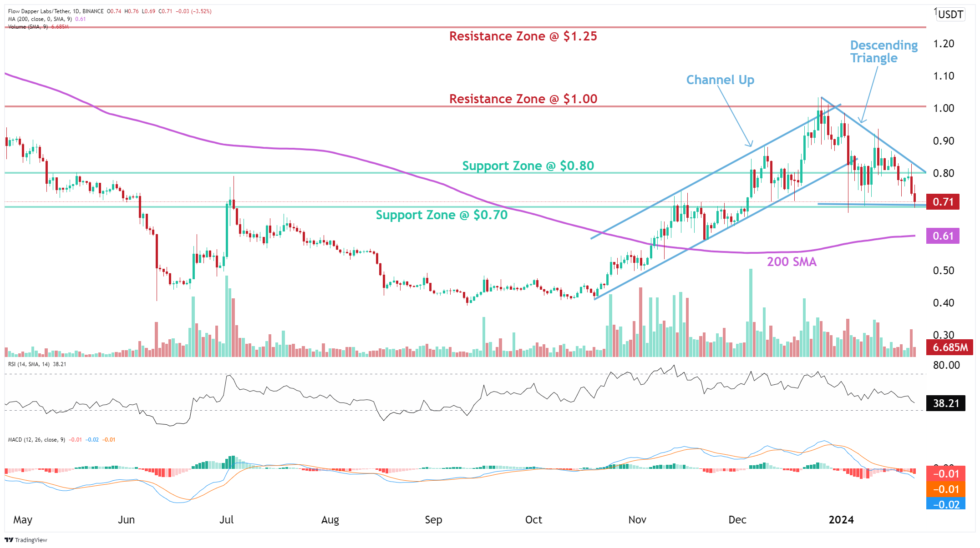This screenshot has width=980, height=548.
Task: Click the "Resistance Zone @ $1.00" line label
Action: 523,99
